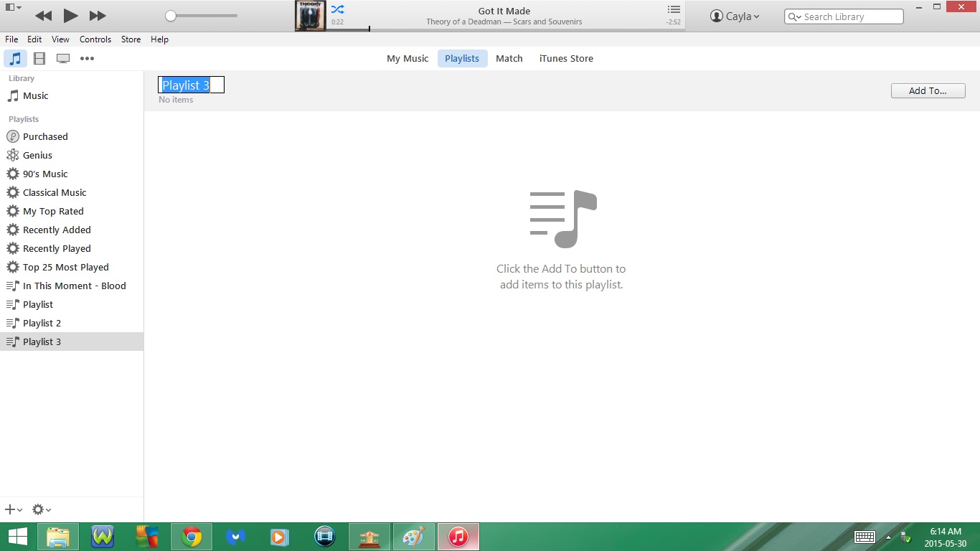Image resolution: width=980 pixels, height=551 pixels.
Task: Select Playlist 2 in the sidebar
Action: click(x=72, y=323)
